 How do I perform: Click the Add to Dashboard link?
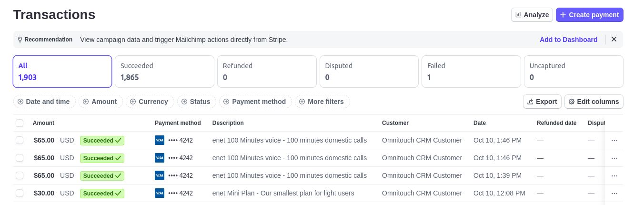[568, 40]
